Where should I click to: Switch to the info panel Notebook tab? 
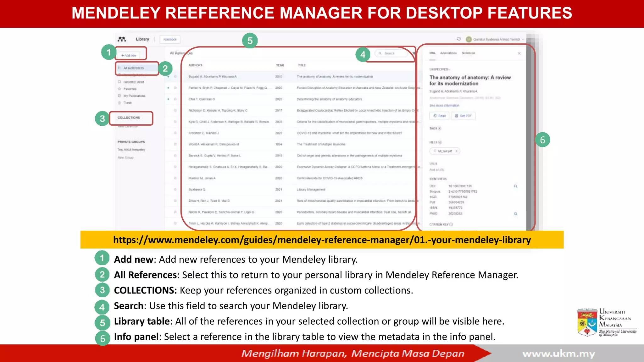click(x=468, y=53)
